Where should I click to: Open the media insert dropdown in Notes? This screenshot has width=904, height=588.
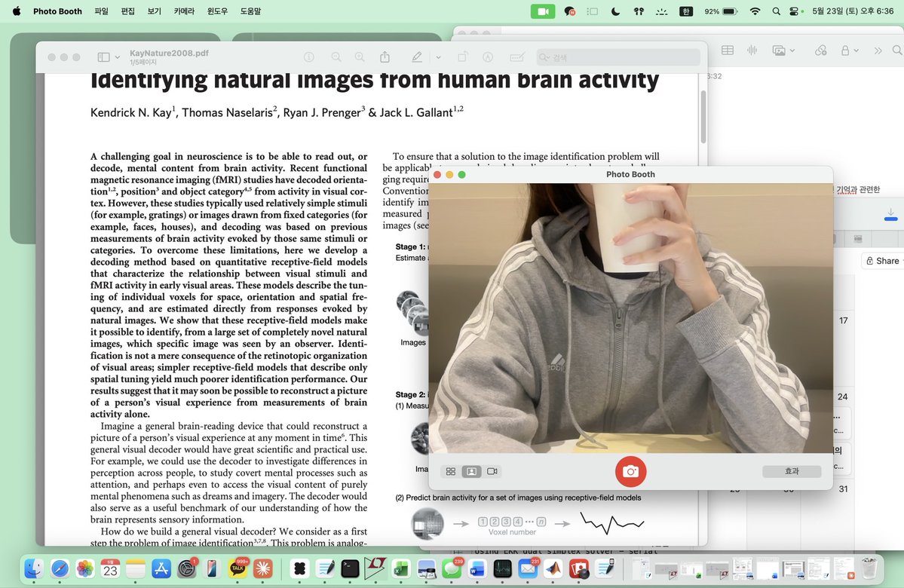pos(783,51)
